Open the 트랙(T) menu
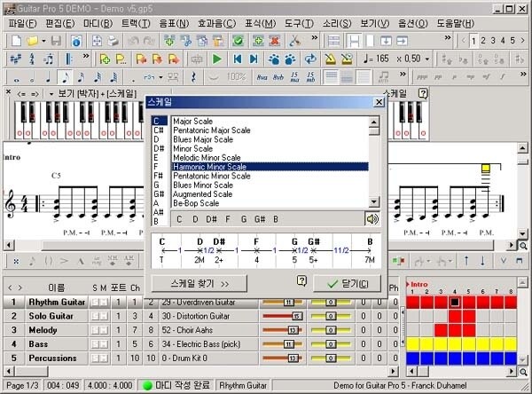The width and height of the screenshot is (532, 394). [x=136, y=23]
